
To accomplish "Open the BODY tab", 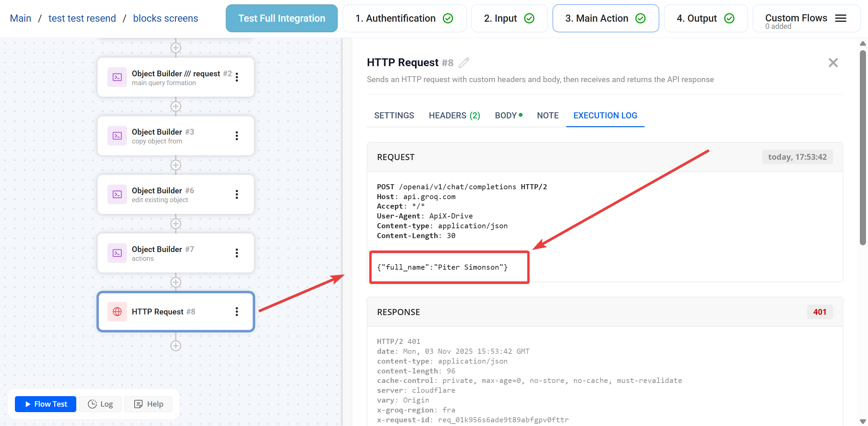I will click(505, 115).
